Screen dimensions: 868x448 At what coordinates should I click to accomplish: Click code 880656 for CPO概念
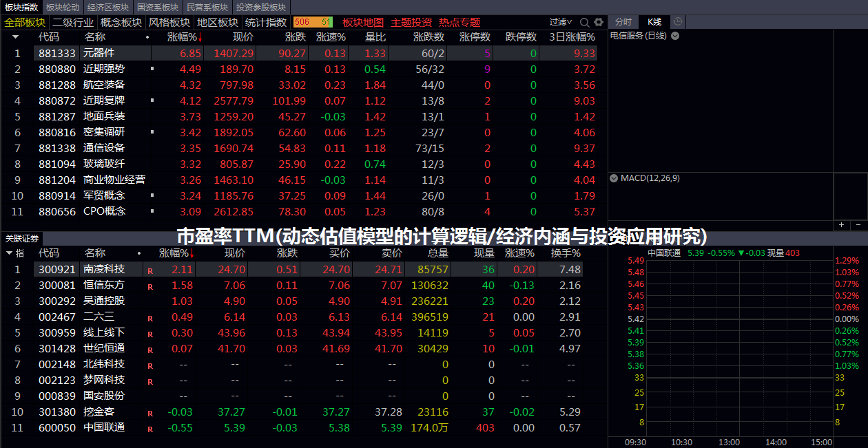57,211
